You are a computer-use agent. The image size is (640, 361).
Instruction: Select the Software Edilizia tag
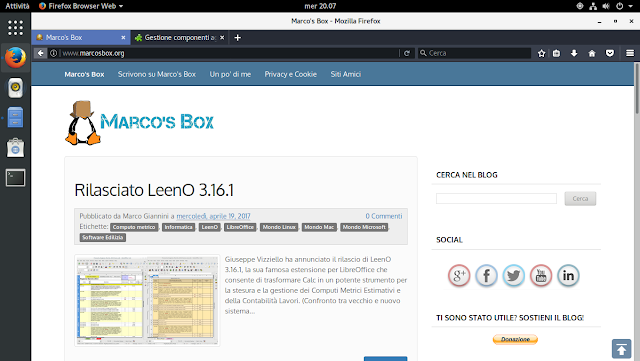(102, 237)
